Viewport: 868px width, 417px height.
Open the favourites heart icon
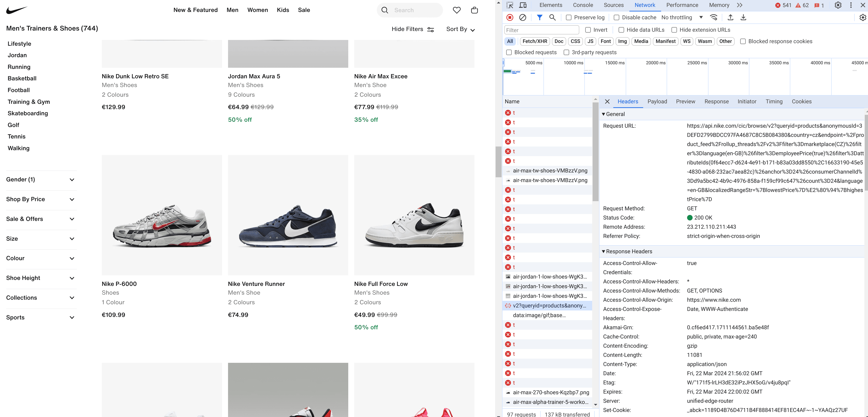457,10
